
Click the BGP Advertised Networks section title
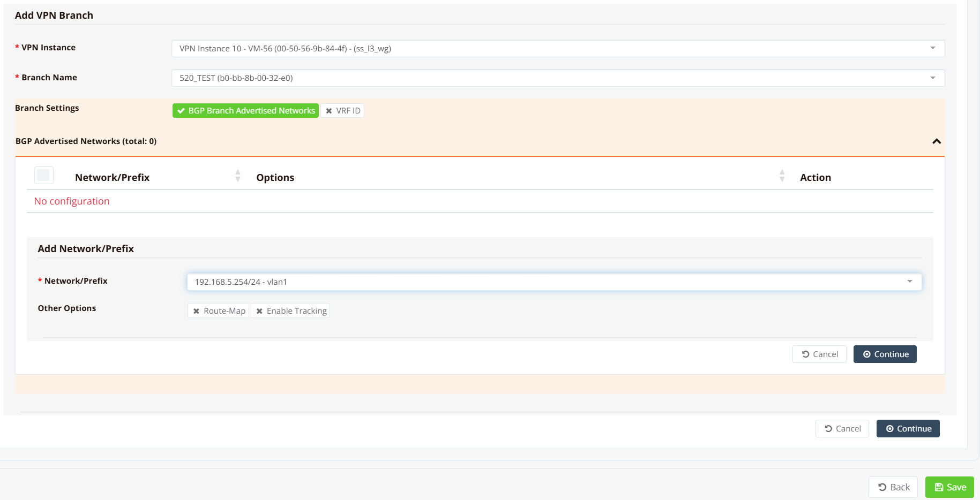tap(86, 141)
